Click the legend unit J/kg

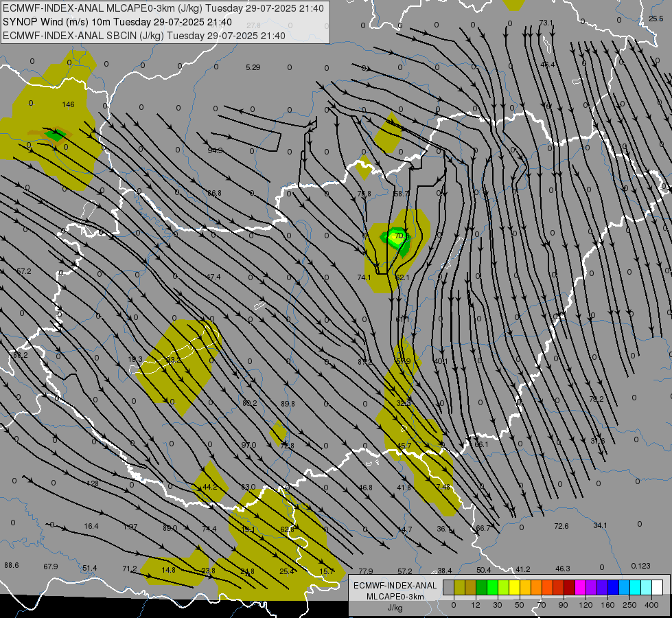coord(395,608)
